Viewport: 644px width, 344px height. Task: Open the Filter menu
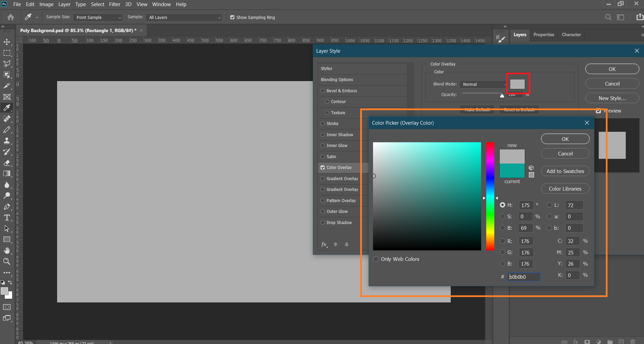(x=115, y=4)
